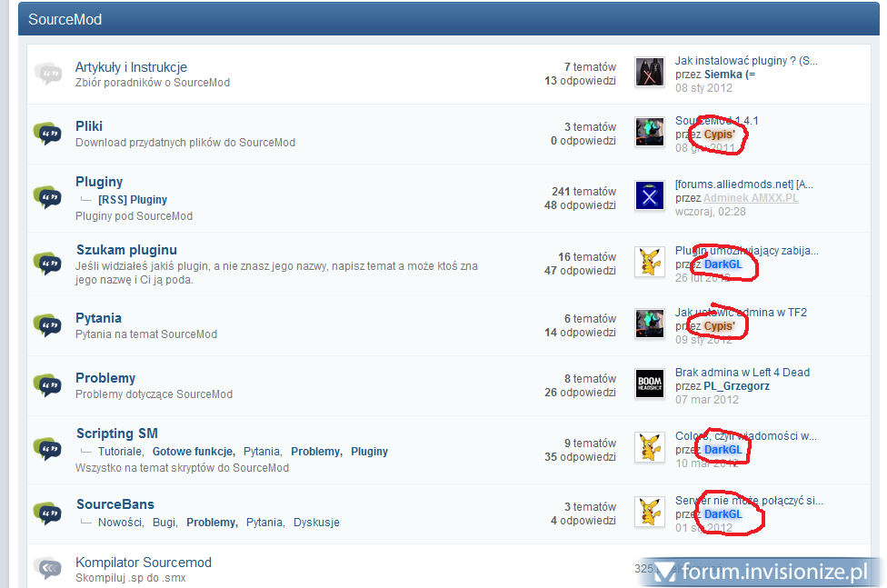View Cypis' profile in the Pytania row
Image resolution: width=887 pixels, height=588 pixels.
click(x=720, y=326)
